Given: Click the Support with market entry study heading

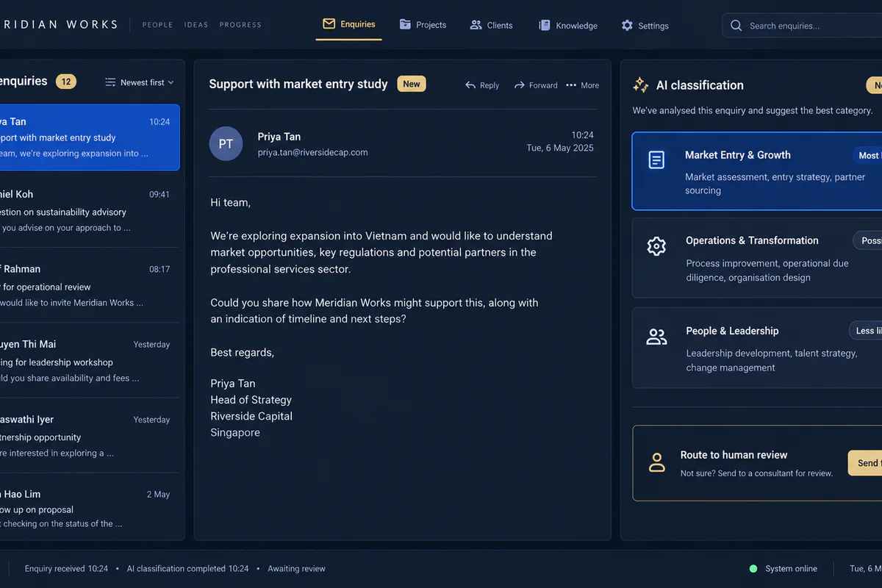Looking at the screenshot, I should click(298, 84).
